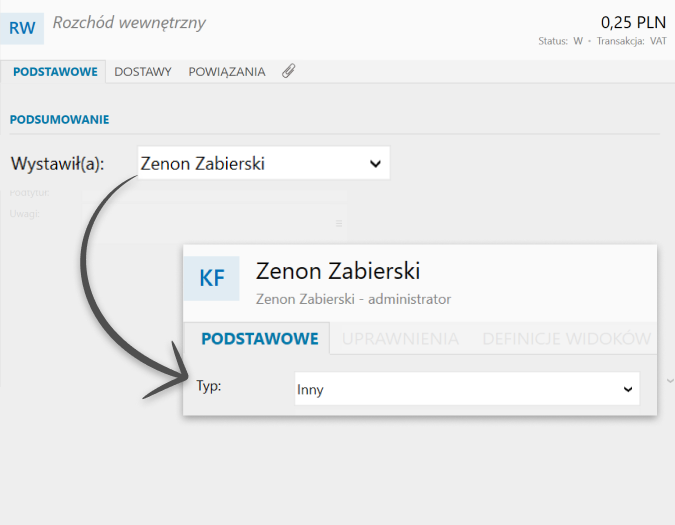Click the small chevron at right edge
Screen dimensions: 675x525
[x=670, y=381]
